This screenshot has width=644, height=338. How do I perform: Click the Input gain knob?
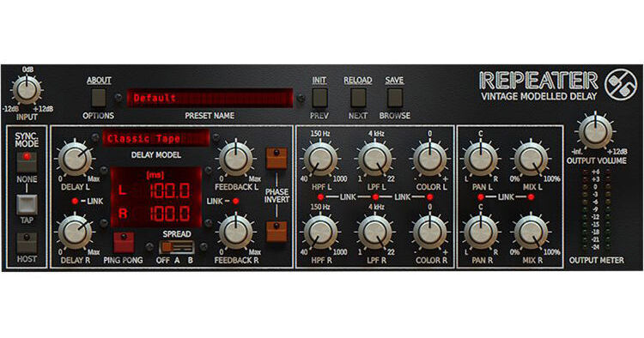[x=27, y=90]
